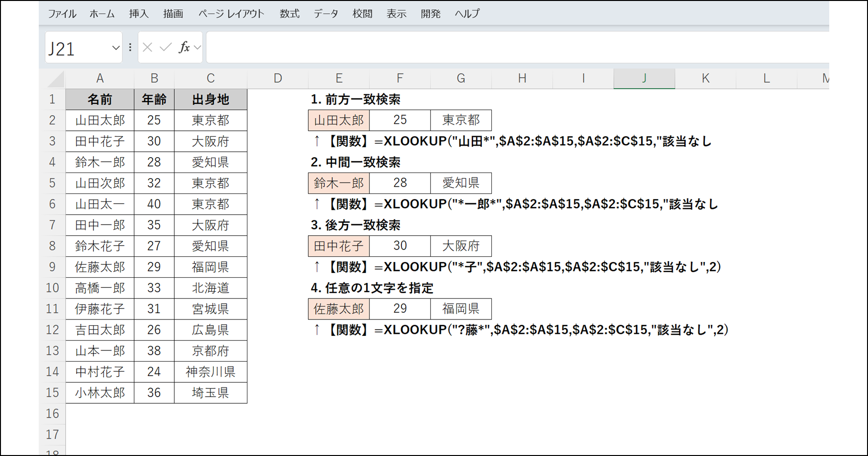Expand the formula bar with its chevron
868x456 pixels.
197,47
